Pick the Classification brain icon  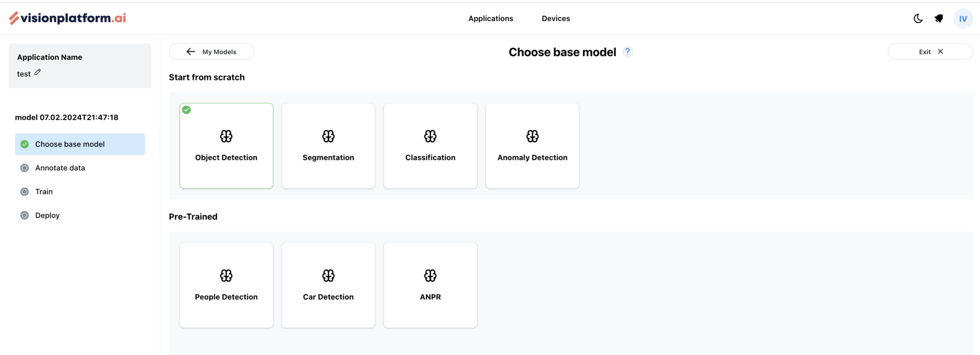coord(430,137)
